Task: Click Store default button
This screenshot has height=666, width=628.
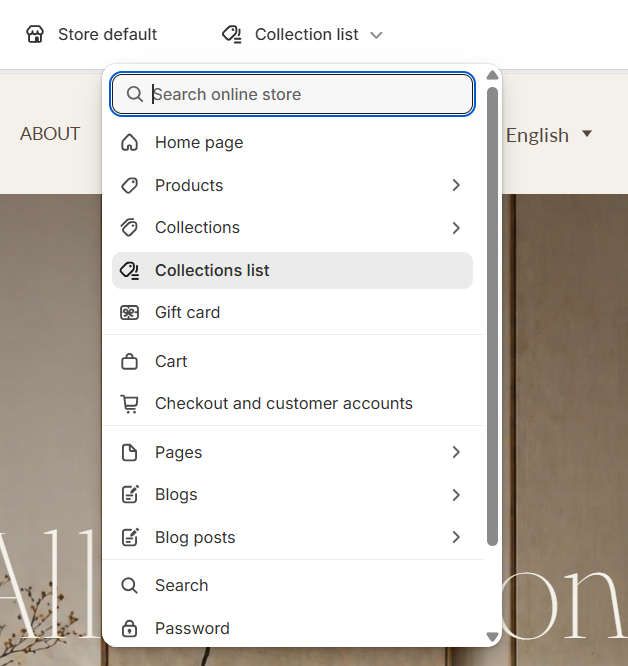Action: (91, 34)
